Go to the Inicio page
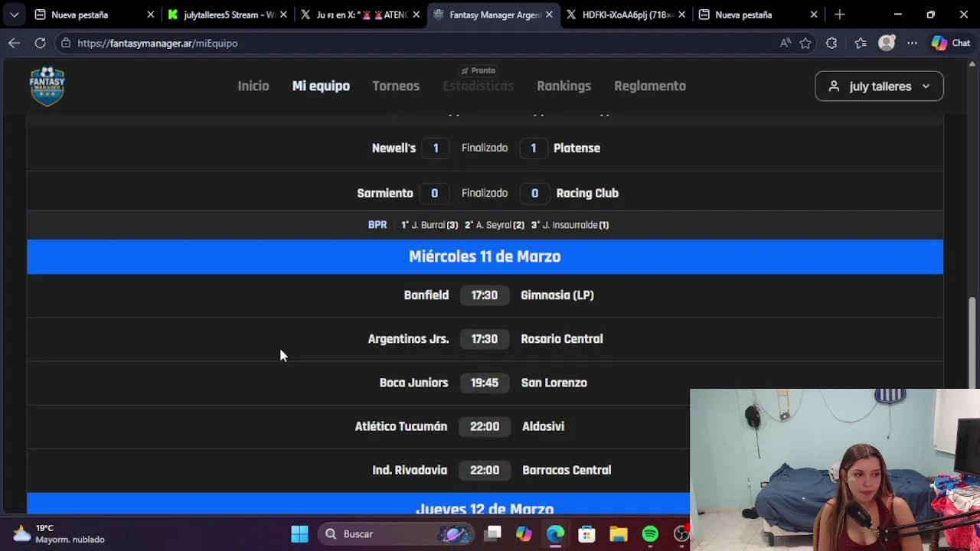The image size is (980, 551). (x=253, y=86)
